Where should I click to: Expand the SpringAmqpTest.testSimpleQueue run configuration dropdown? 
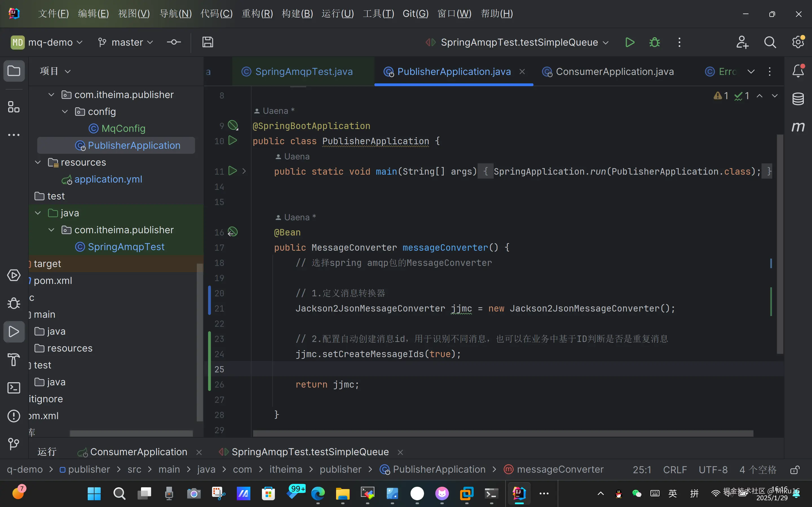606,43
